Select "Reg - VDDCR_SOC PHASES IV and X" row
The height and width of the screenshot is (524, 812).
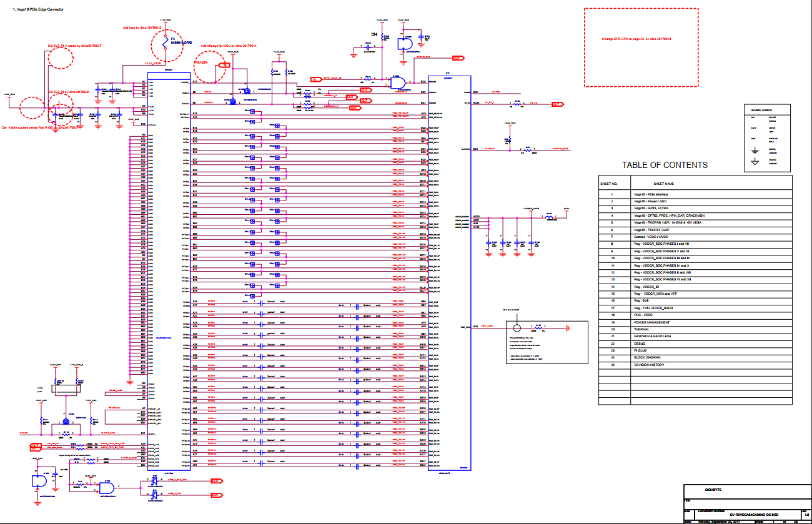point(695,265)
